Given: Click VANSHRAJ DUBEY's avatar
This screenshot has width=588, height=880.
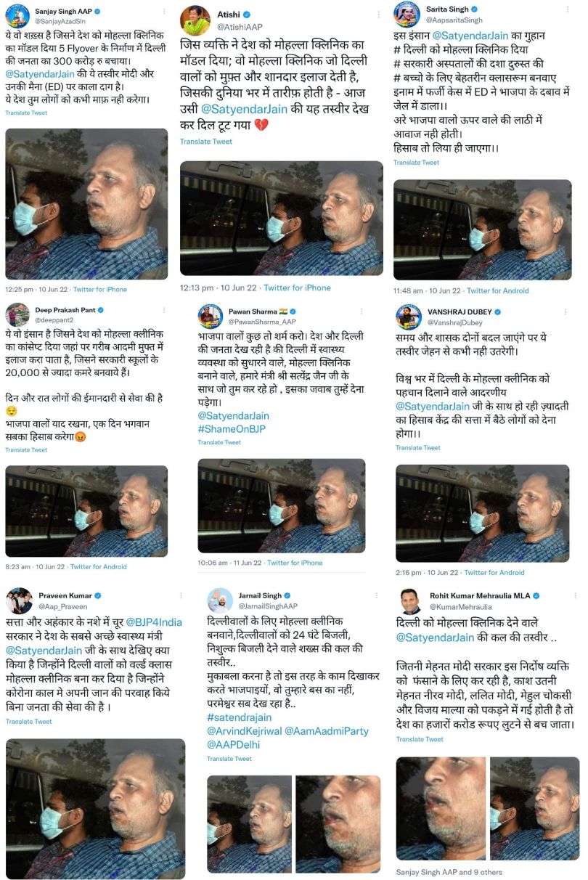Looking at the screenshot, I should pos(409,317).
